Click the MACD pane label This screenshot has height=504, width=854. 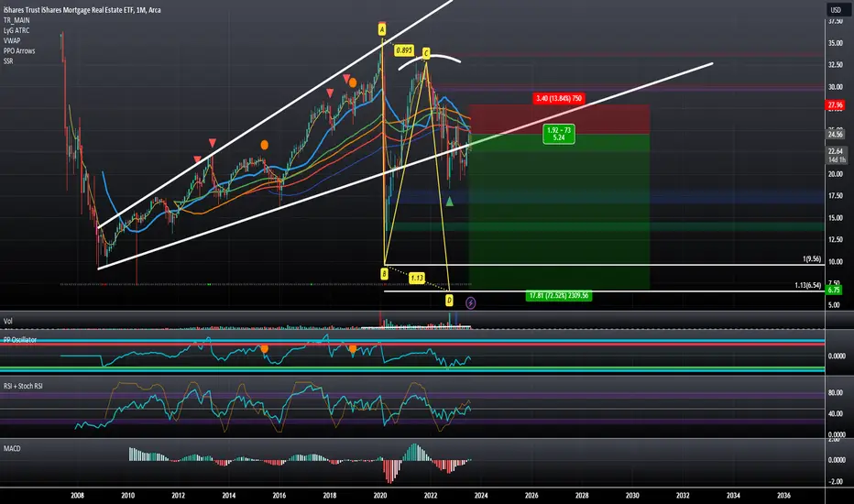12,448
